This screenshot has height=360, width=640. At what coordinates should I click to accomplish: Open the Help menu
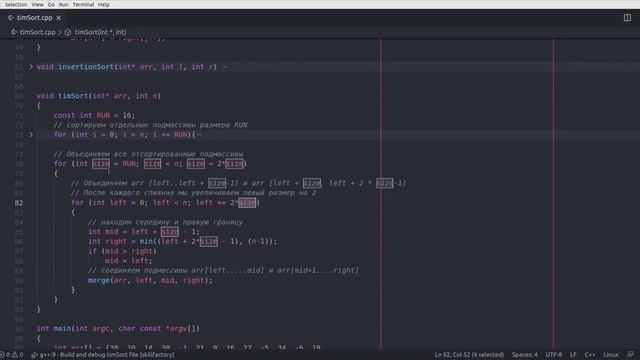(104, 4)
